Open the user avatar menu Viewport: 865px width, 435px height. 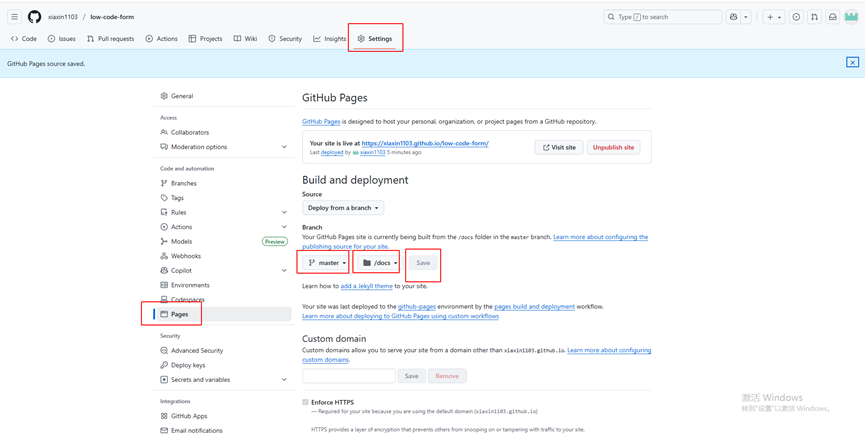coord(852,17)
